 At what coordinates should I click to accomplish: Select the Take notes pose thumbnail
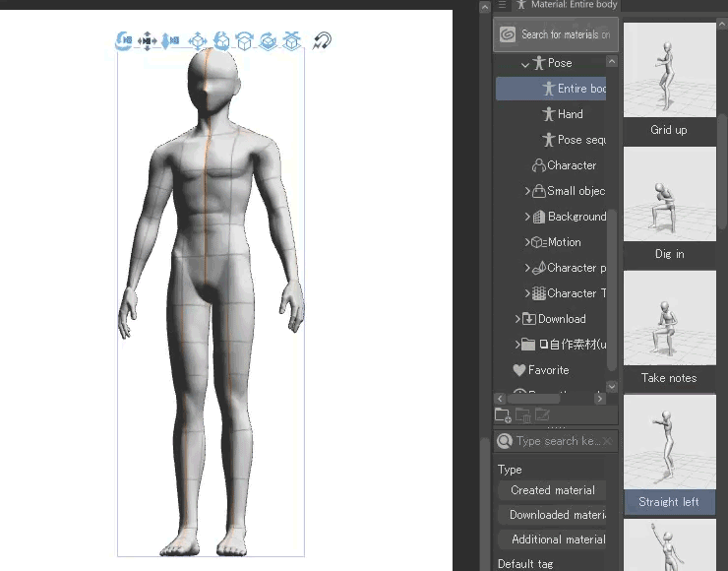tap(670, 318)
